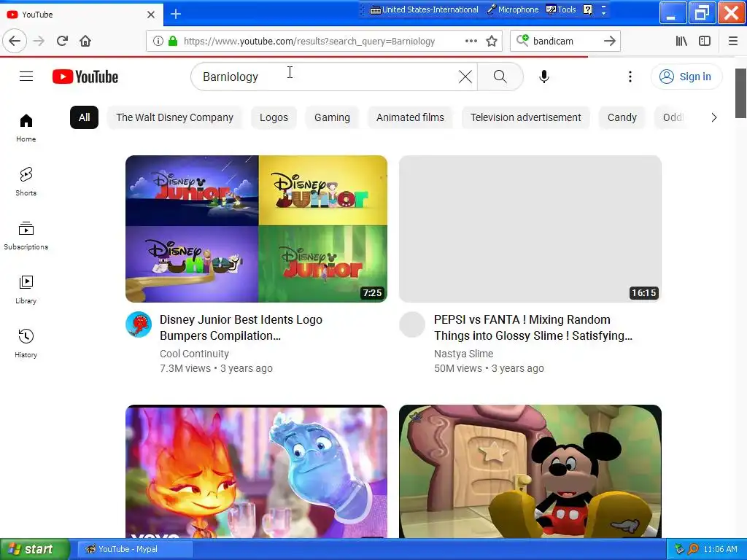
Task: Open YouTube settings three-dot menu
Action: [x=630, y=77]
